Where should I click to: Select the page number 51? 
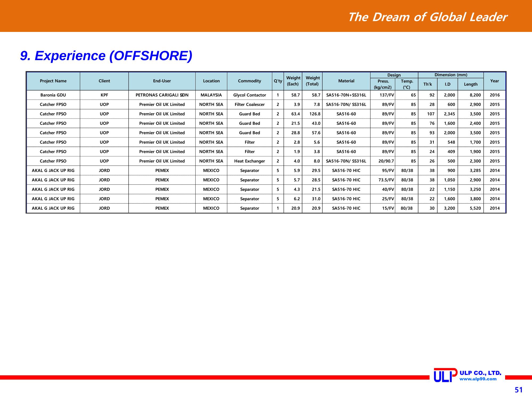(518, 390)
